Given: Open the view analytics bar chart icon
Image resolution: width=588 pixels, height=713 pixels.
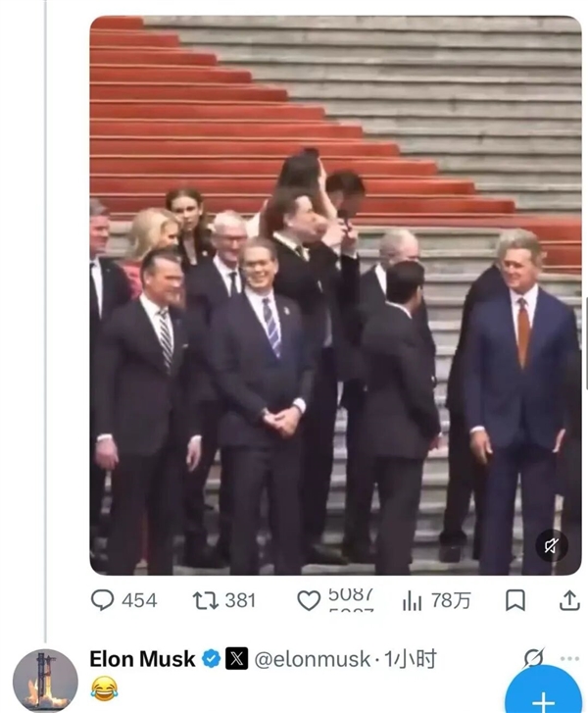Looking at the screenshot, I should (x=413, y=600).
